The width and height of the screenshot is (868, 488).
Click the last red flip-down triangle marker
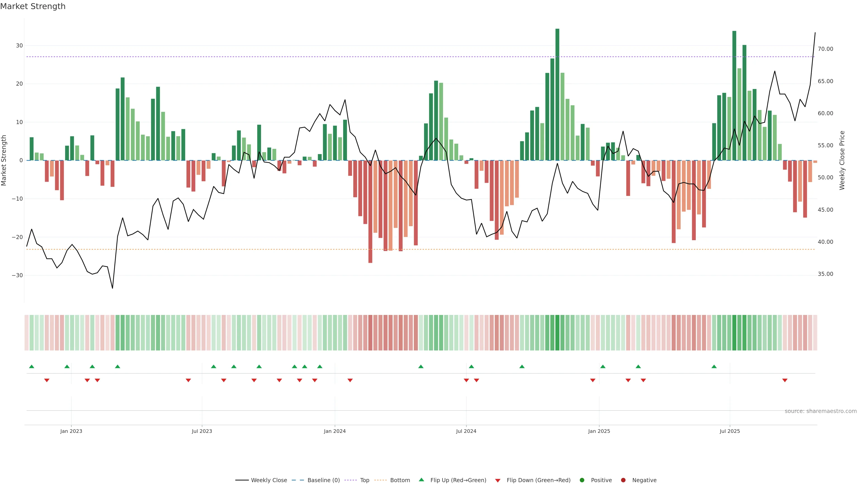pos(785,380)
